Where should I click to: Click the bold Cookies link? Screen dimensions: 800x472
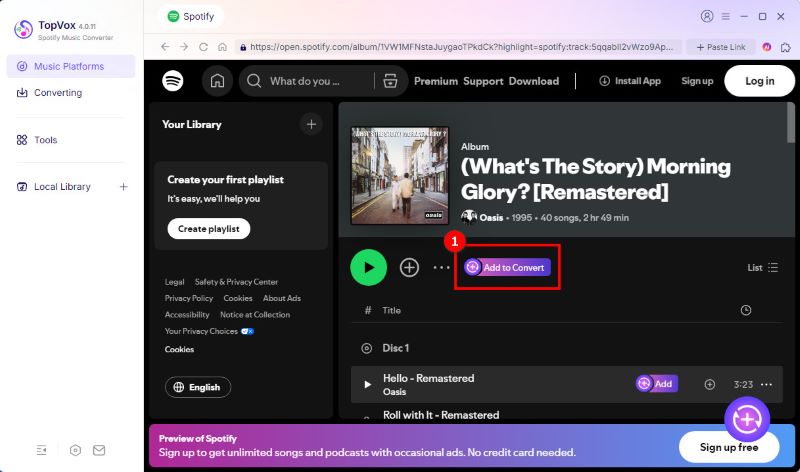point(179,350)
